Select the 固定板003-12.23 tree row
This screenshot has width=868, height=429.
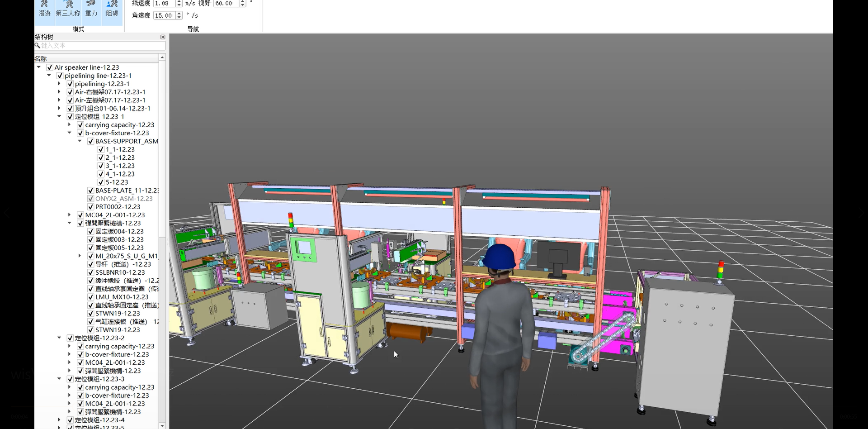coord(119,240)
